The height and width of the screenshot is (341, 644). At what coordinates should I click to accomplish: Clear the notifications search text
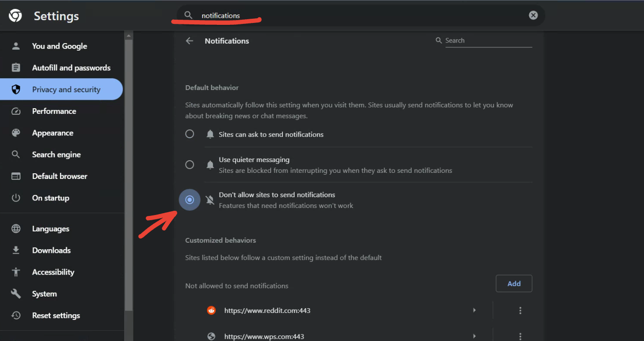pos(533,15)
